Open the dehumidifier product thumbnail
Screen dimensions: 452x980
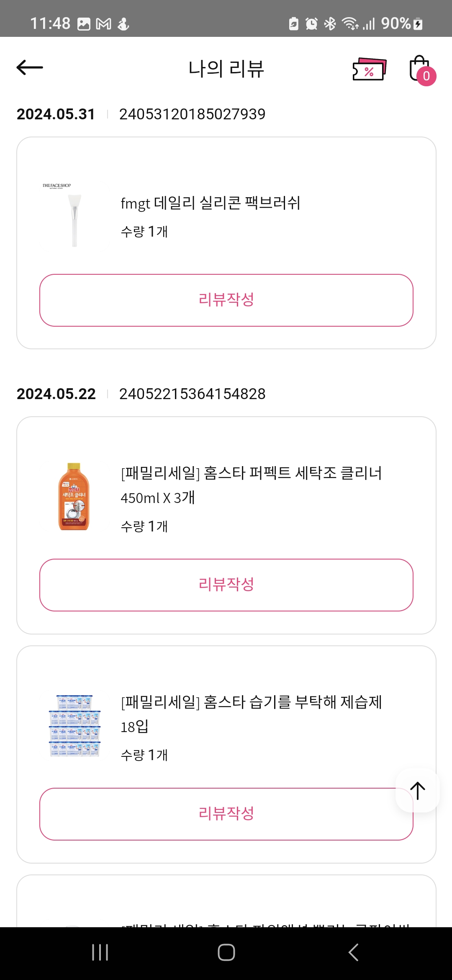pos(74,726)
